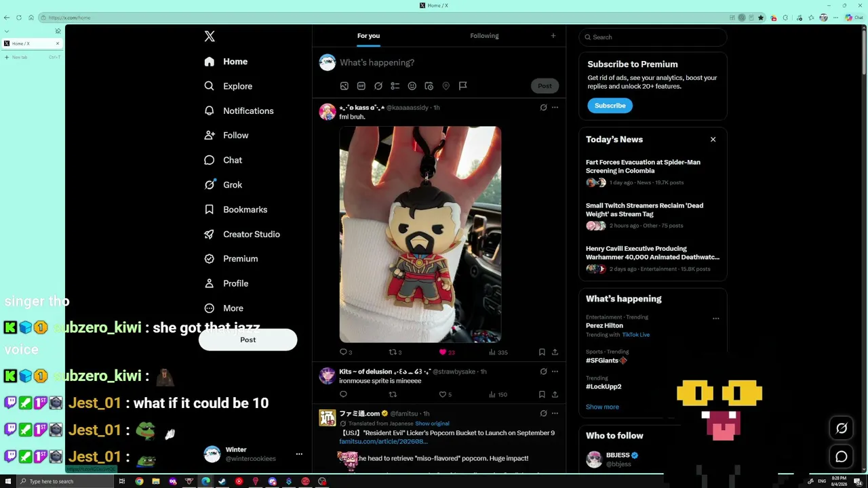Dismiss the Today's News panel
Screen dimensions: 868x488
pos(713,140)
